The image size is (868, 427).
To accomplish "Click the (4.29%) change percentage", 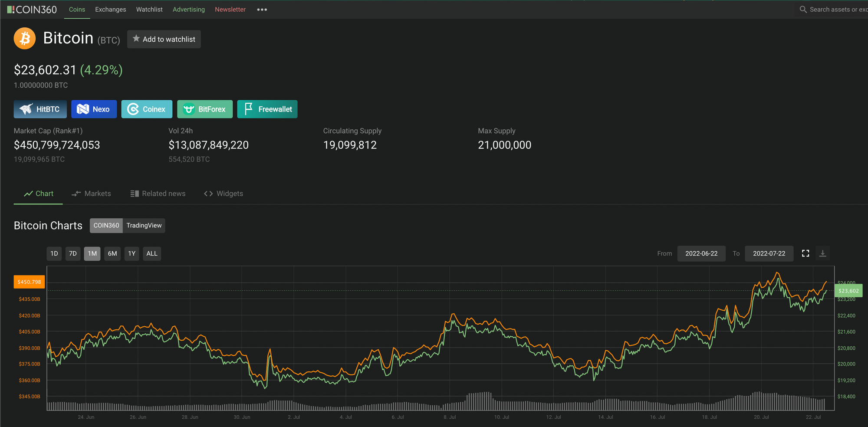I will point(102,70).
